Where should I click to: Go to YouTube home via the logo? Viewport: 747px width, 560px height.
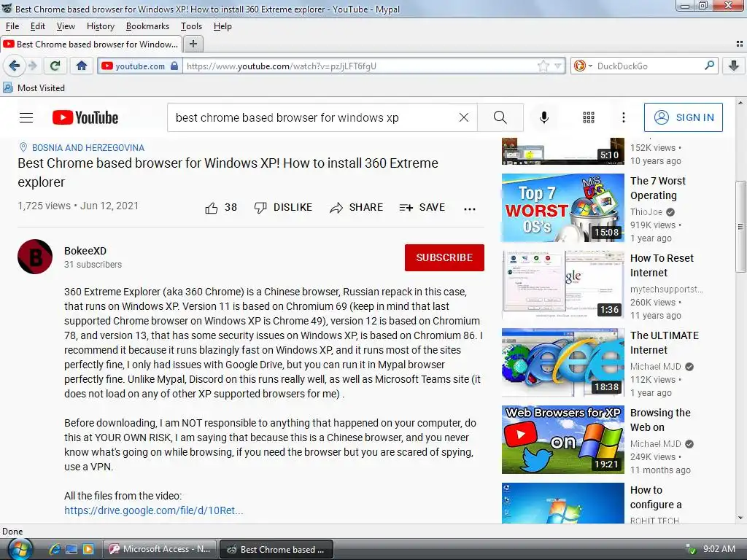(x=85, y=117)
